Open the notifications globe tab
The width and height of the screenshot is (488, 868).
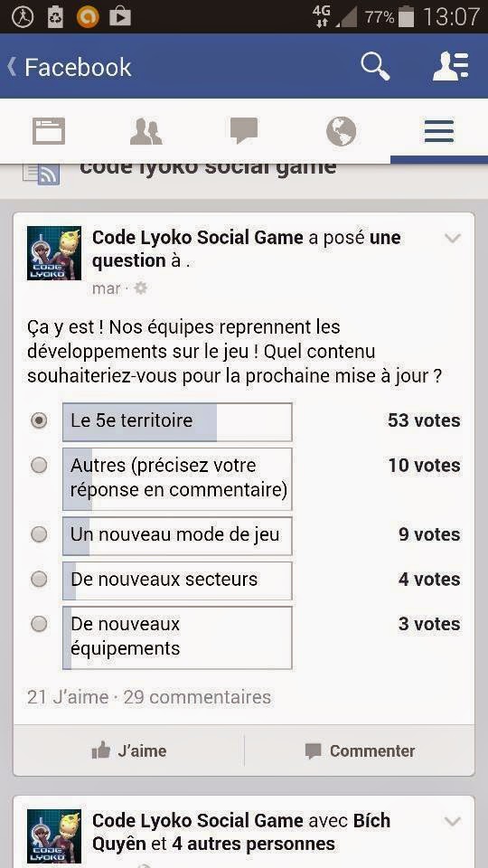point(341,132)
